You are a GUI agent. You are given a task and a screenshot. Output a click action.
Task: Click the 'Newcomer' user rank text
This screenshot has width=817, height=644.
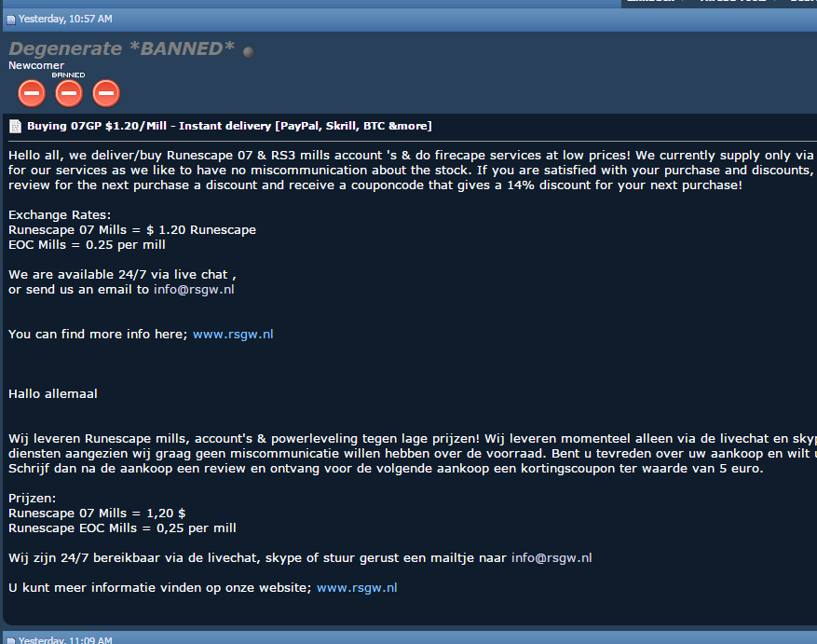tap(36, 65)
